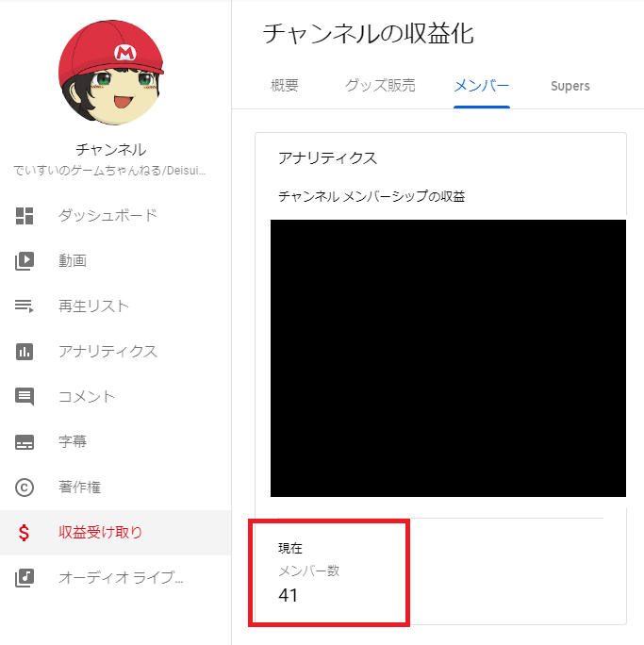
Task: Open the ダッシュボード sidebar item
Action: [x=115, y=216]
